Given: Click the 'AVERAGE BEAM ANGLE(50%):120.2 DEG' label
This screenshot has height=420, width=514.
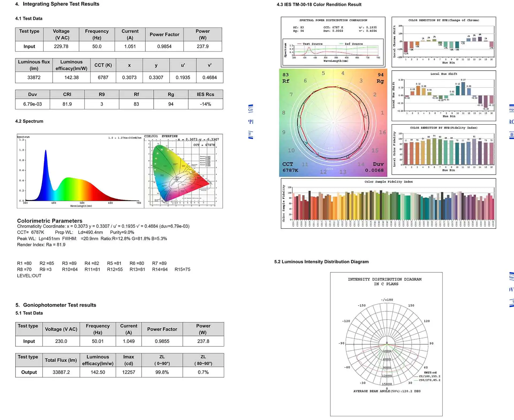Looking at the screenshot, I should [387, 391].
